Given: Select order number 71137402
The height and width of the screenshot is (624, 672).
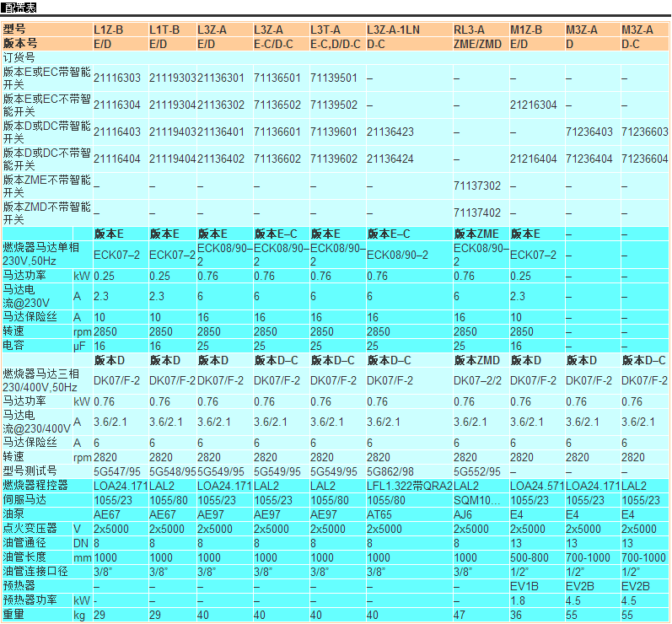Looking at the screenshot, I should coord(477,213).
